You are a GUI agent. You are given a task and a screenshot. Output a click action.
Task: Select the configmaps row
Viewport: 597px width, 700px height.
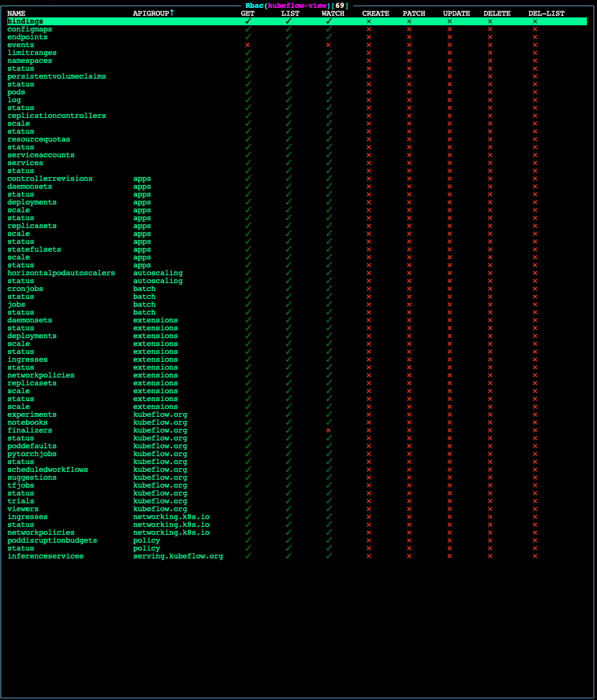tap(297, 29)
